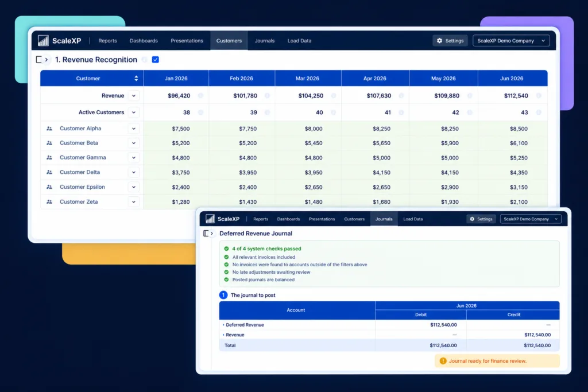Open the Dashboards tab in Journals window

coord(288,219)
